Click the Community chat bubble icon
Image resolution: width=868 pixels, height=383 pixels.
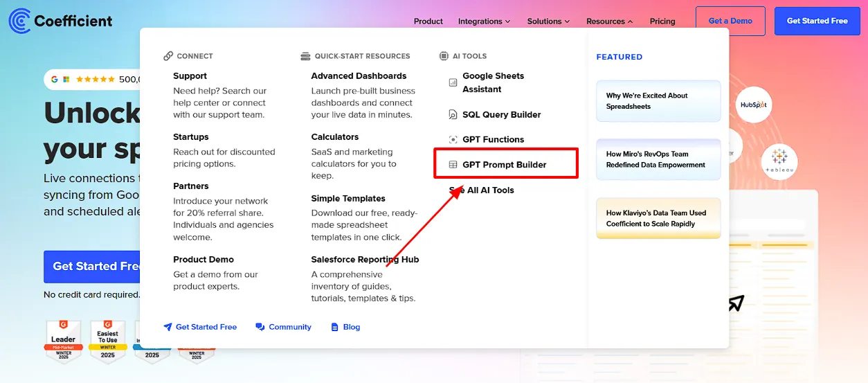click(260, 327)
